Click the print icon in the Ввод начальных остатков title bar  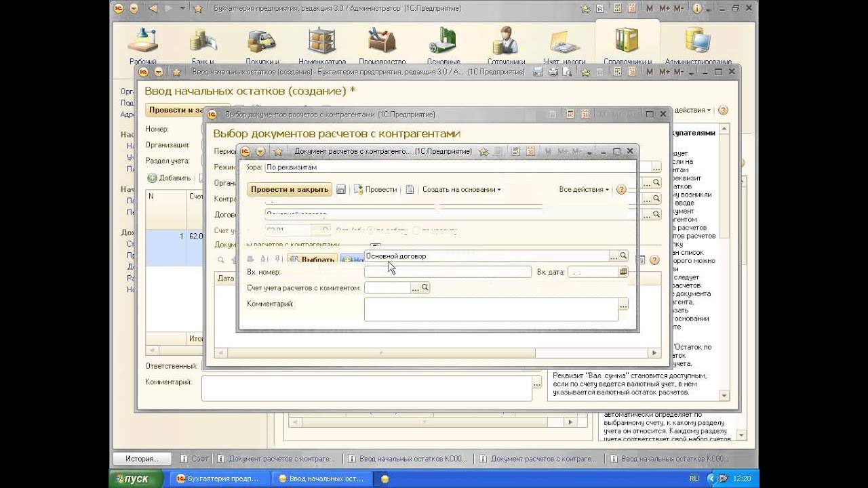point(553,72)
